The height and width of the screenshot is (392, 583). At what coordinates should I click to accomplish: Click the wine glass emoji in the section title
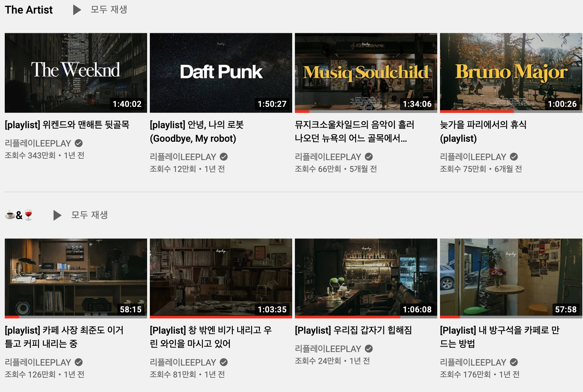pyautogui.click(x=28, y=215)
